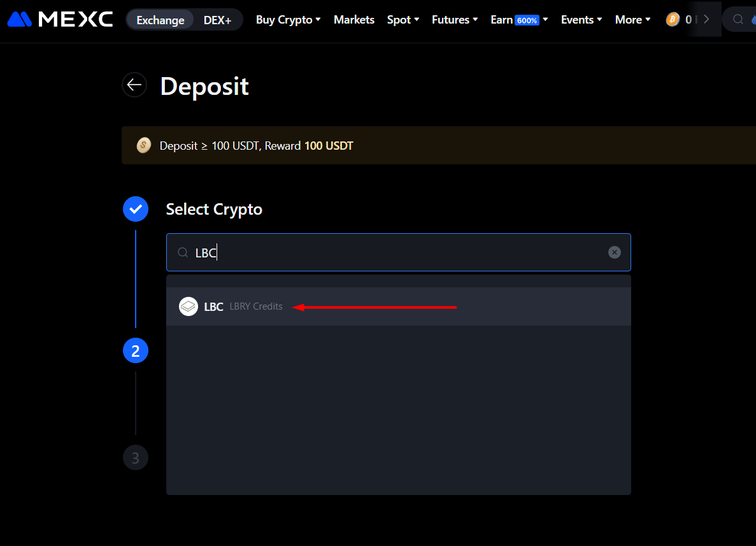This screenshot has width=756, height=546.
Task: Expand the Earn dropdown menu
Action: tap(519, 20)
